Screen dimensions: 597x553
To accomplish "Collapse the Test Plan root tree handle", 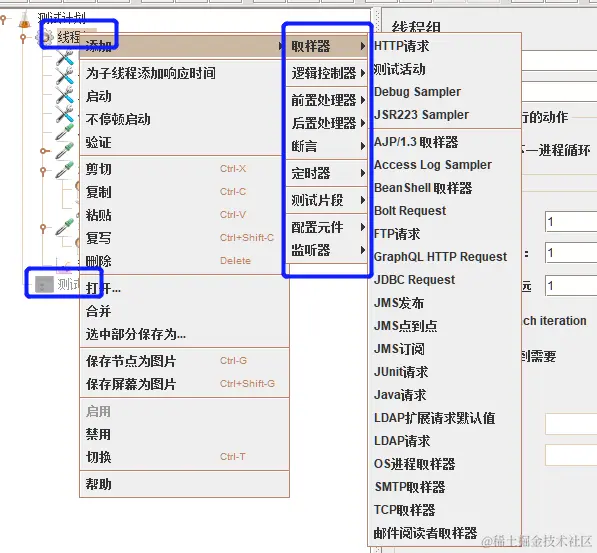I will (3, 18).
